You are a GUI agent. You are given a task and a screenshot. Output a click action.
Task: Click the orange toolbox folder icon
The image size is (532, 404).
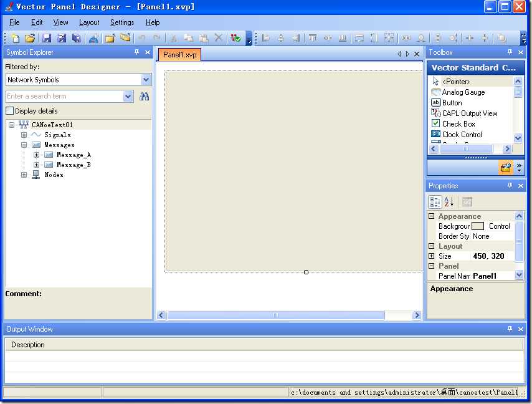(x=506, y=168)
